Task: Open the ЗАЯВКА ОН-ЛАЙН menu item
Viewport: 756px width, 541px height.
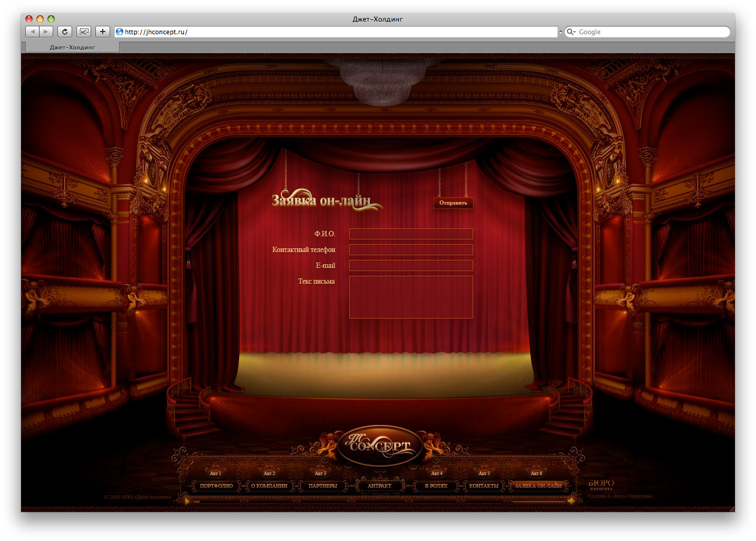Action: click(538, 486)
